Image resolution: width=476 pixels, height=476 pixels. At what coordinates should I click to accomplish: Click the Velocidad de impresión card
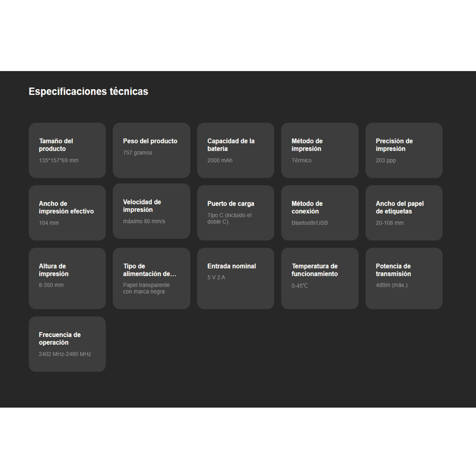(x=151, y=211)
